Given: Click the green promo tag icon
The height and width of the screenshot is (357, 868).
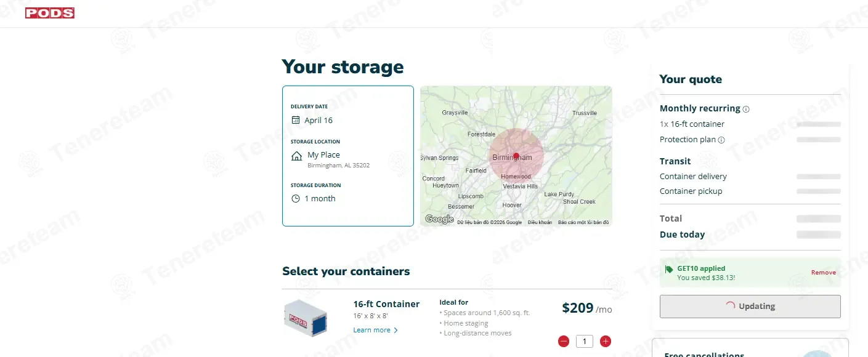Looking at the screenshot, I should pyautogui.click(x=669, y=269).
